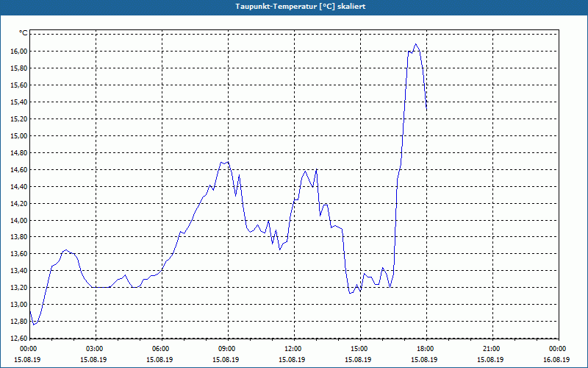Viewport: 588px width, 368px height.
Task: Click the '03:00' time label
Action: 96,349
